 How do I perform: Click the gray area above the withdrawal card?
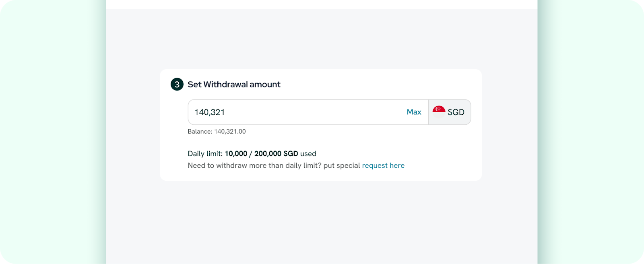(322, 39)
